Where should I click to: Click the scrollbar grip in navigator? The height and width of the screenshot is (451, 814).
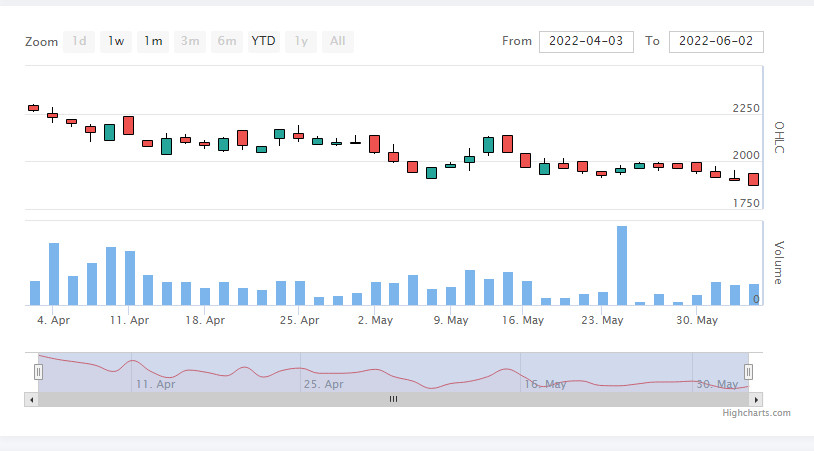click(394, 399)
